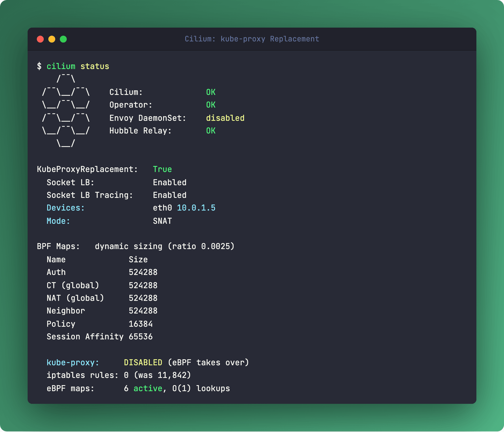Click the 'Size' column header

coord(138,259)
